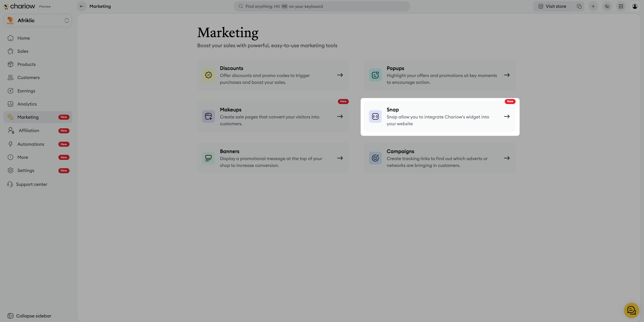Click the back arrow beside Marketing

pyautogui.click(x=82, y=6)
